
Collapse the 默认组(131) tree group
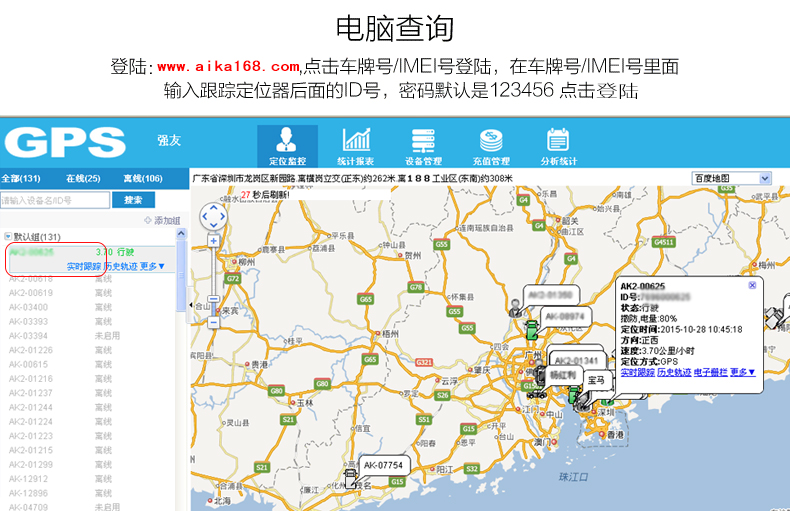tap(8, 236)
